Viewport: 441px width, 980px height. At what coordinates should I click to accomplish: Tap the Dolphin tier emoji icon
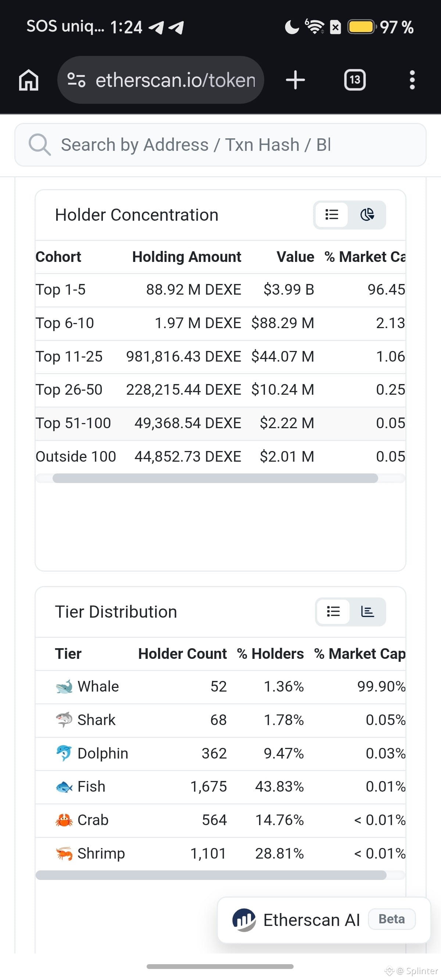(64, 753)
